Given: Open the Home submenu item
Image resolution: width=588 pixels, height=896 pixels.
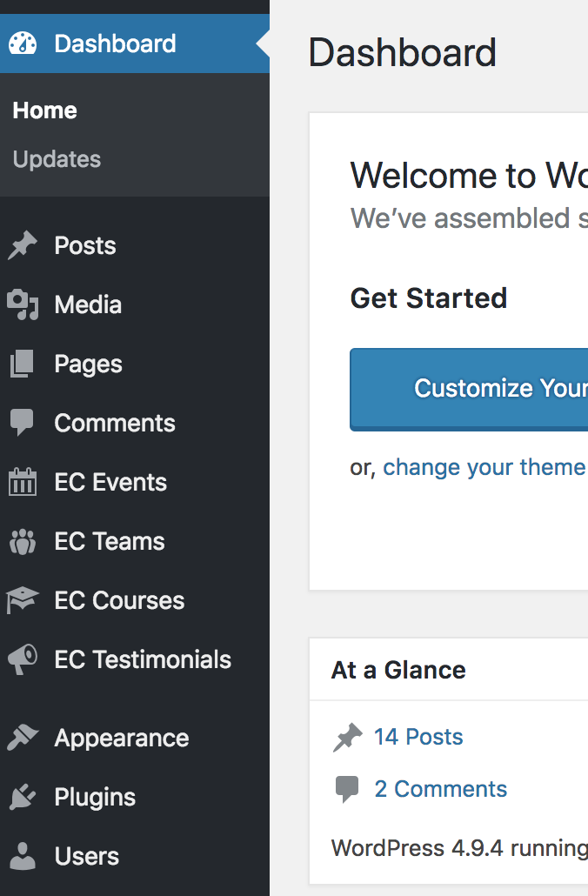Looking at the screenshot, I should pyautogui.click(x=44, y=110).
